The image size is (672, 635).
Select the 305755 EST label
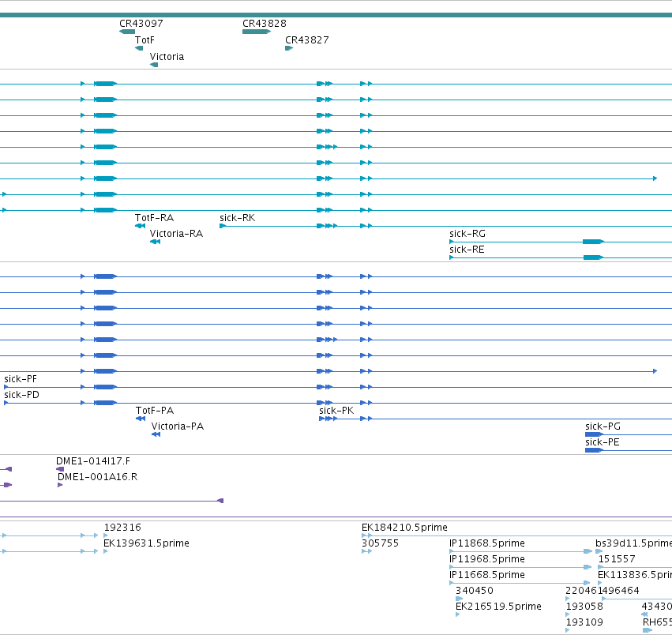click(380, 543)
